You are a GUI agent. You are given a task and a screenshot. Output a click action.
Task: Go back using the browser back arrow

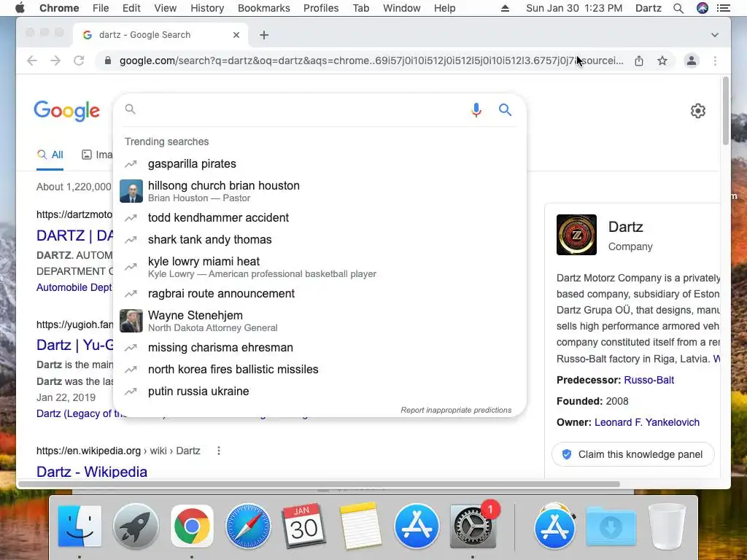coord(32,61)
